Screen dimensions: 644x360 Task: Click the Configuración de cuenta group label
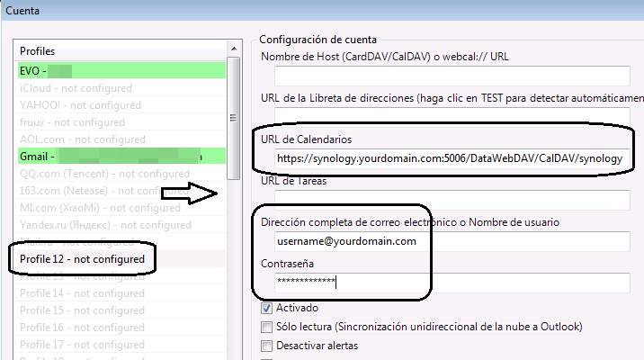[318, 40]
